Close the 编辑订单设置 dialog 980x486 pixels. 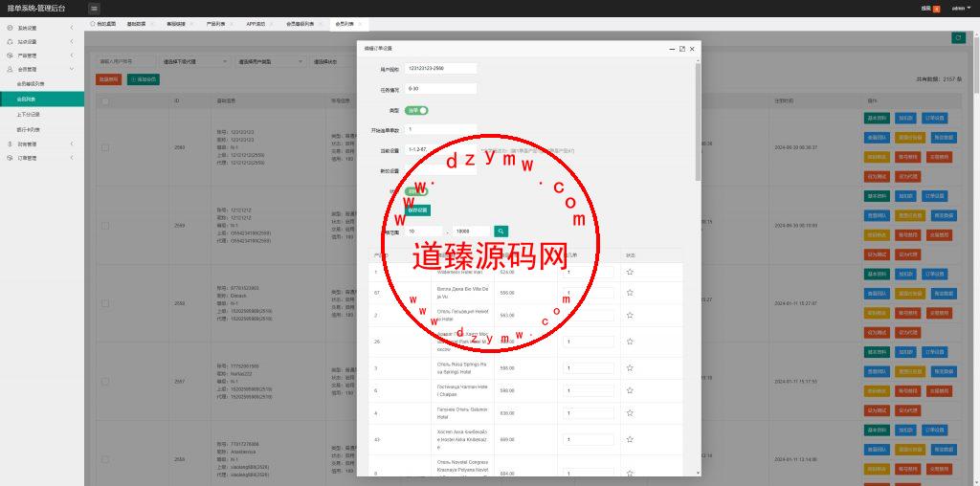tap(692, 48)
